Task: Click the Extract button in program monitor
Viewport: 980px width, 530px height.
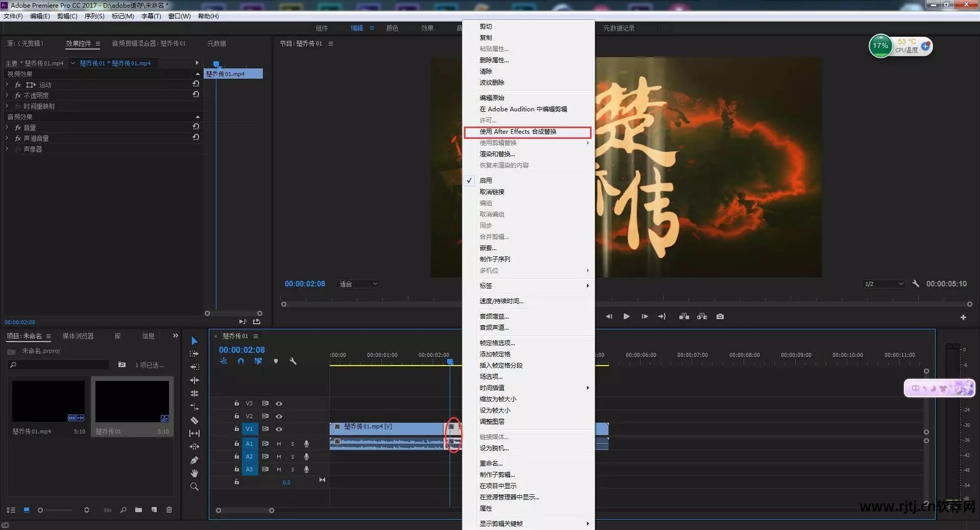Action: 702,317
